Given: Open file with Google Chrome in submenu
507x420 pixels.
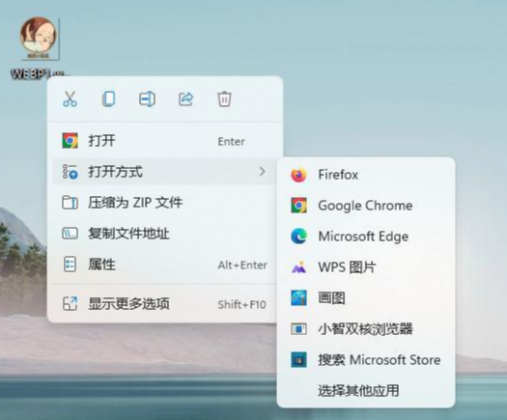Looking at the screenshot, I should coord(366,206).
